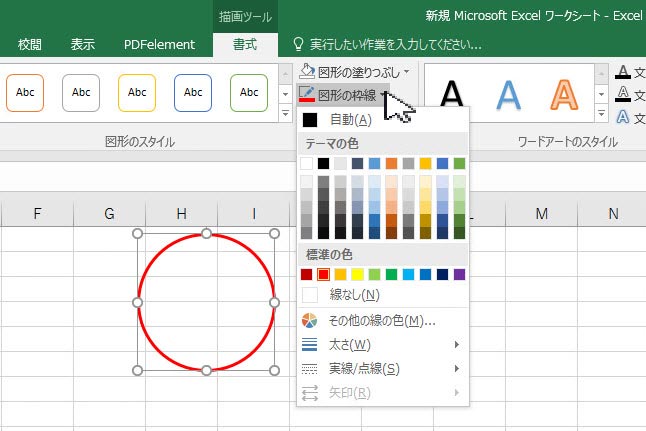Open the 校閲 ribbon tab

pos(30,44)
